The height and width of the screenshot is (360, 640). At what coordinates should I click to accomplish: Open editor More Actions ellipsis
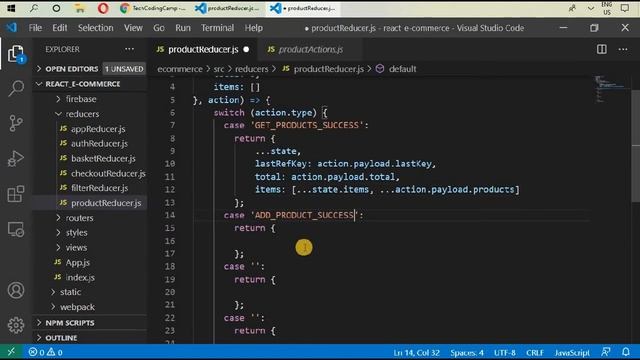click(x=623, y=49)
